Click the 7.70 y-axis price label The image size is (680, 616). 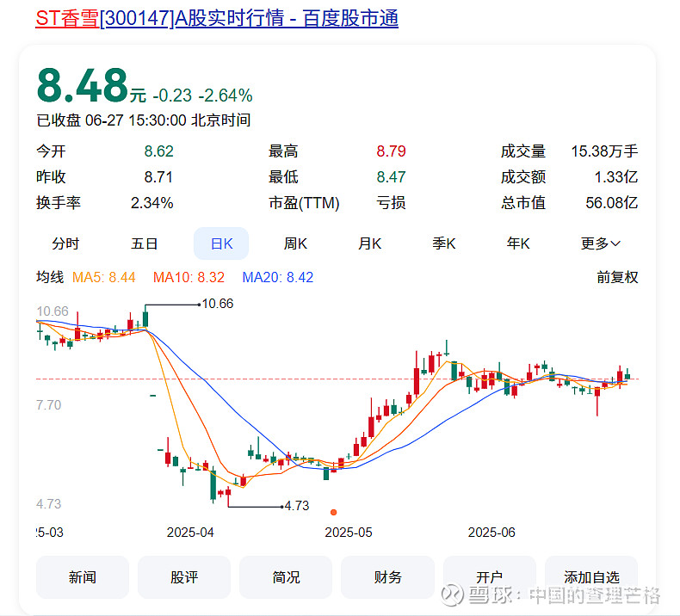tap(48, 405)
